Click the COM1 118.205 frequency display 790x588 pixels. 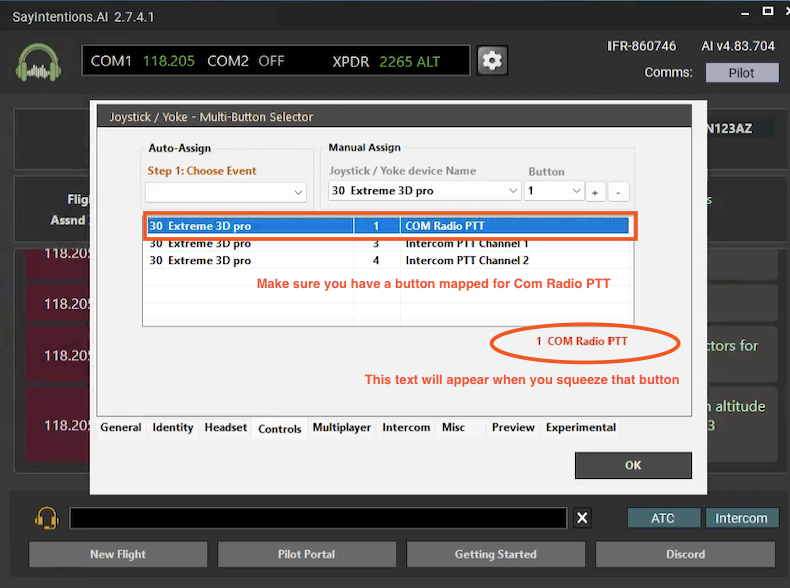click(143, 61)
